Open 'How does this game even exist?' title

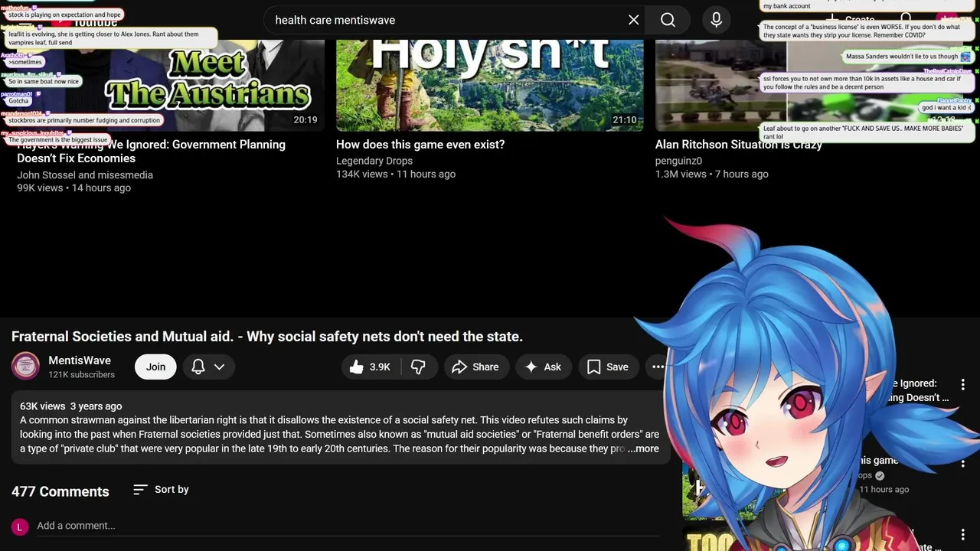coord(420,145)
